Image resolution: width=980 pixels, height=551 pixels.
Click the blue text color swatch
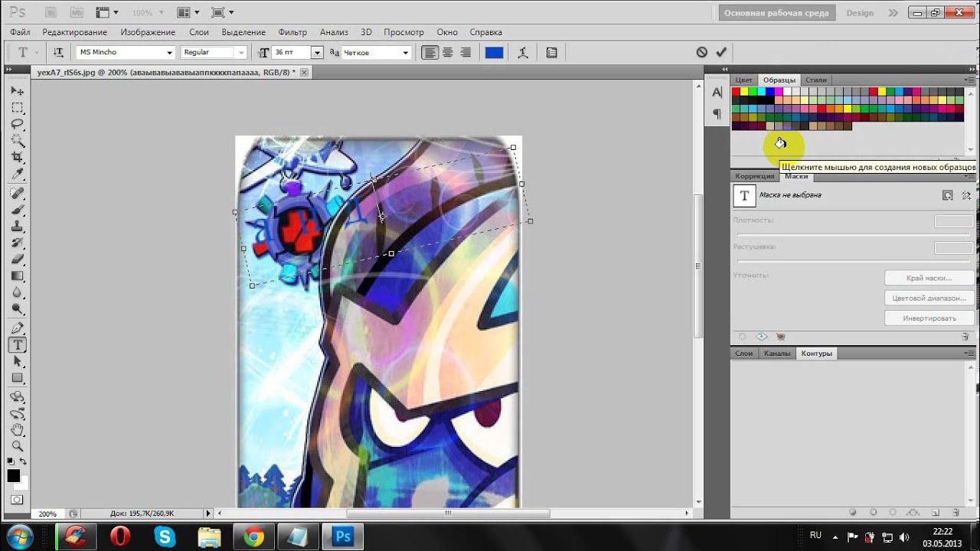(x=494, y=52)
